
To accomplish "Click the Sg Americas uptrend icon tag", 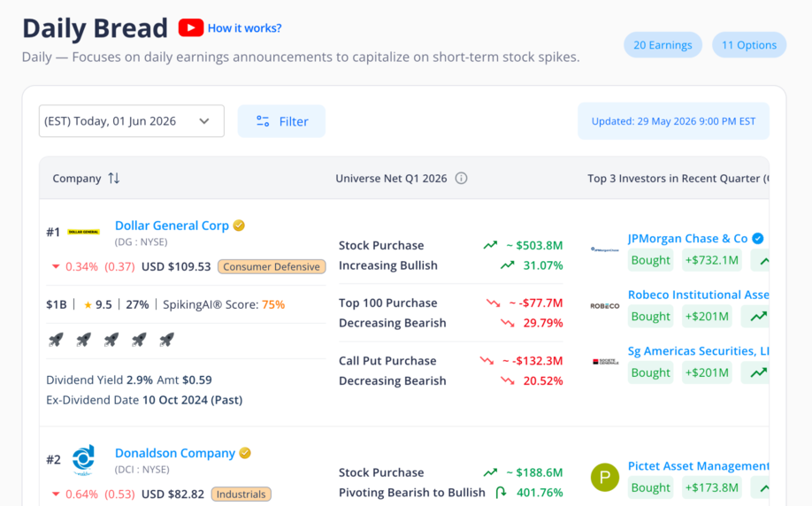I will [755, 372].
